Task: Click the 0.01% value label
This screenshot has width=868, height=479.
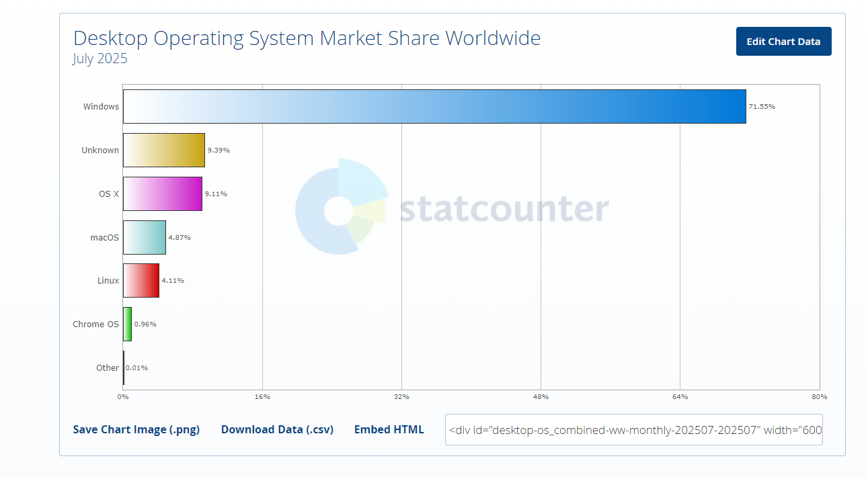Action: pyautogui.click(x=136, y=368)
